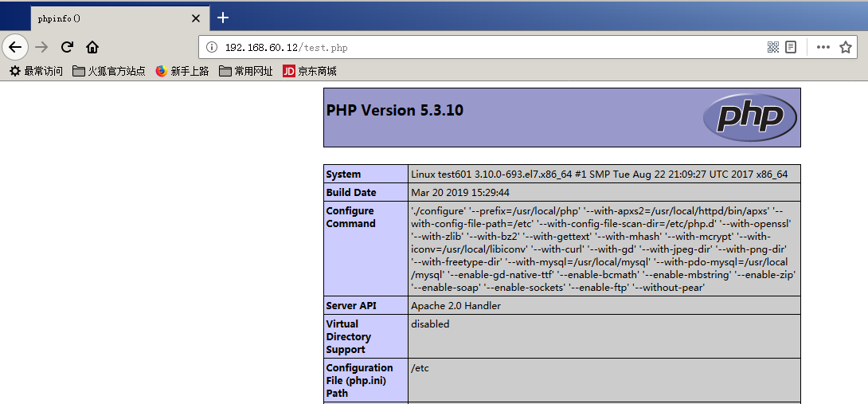The image size is (868, 404).
Task: Open the 火狐官方站点 bookmarks folder
Action: (109, 71)
